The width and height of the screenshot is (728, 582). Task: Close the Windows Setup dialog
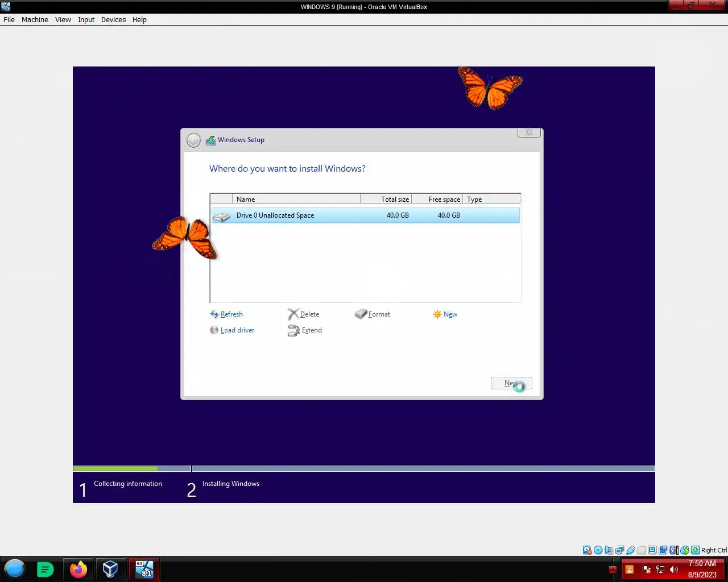pyautogui.click(x=529, y=132)
